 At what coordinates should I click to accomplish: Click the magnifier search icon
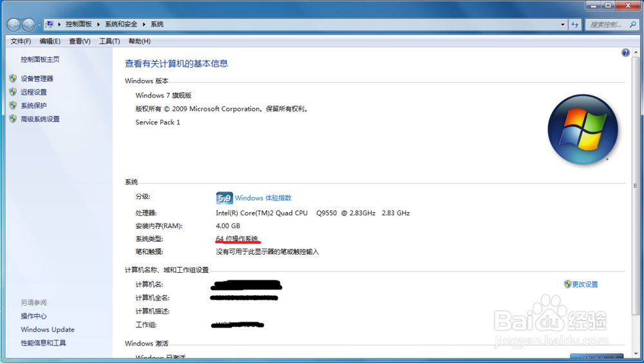click(x=633, y=25)
